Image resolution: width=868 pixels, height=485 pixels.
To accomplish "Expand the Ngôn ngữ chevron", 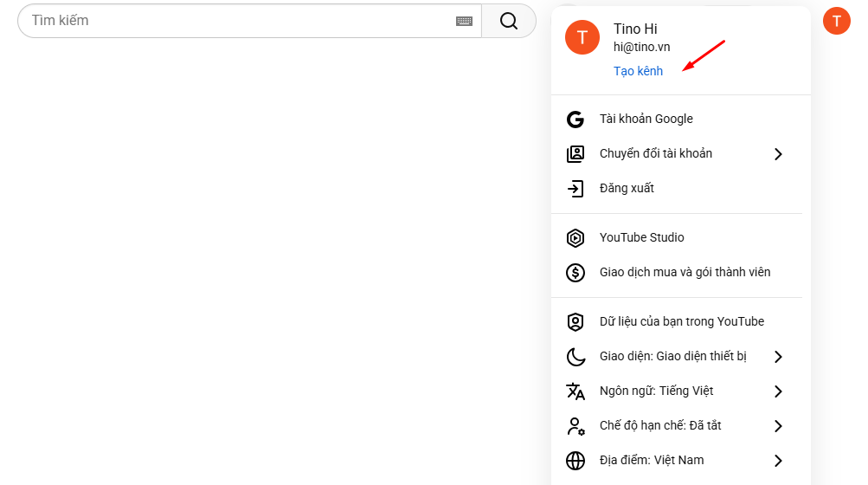I will pyautogui.click(x=778, y=391).
